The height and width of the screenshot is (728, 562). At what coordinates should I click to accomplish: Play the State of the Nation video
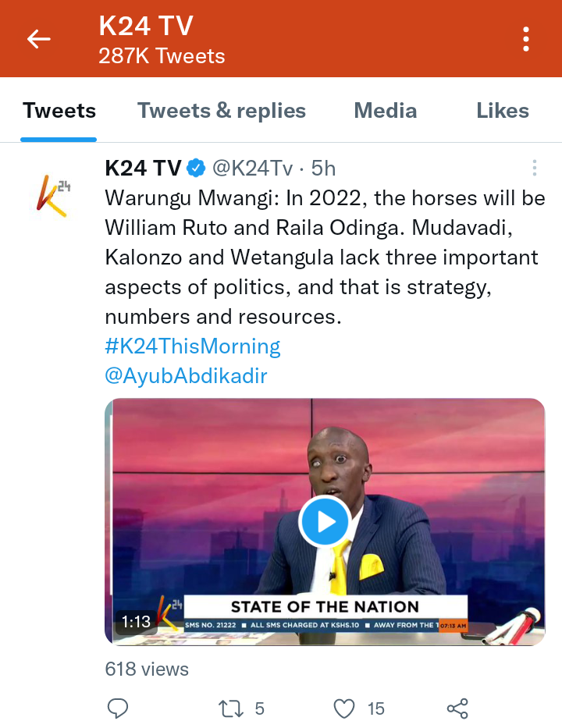(324, 521)
